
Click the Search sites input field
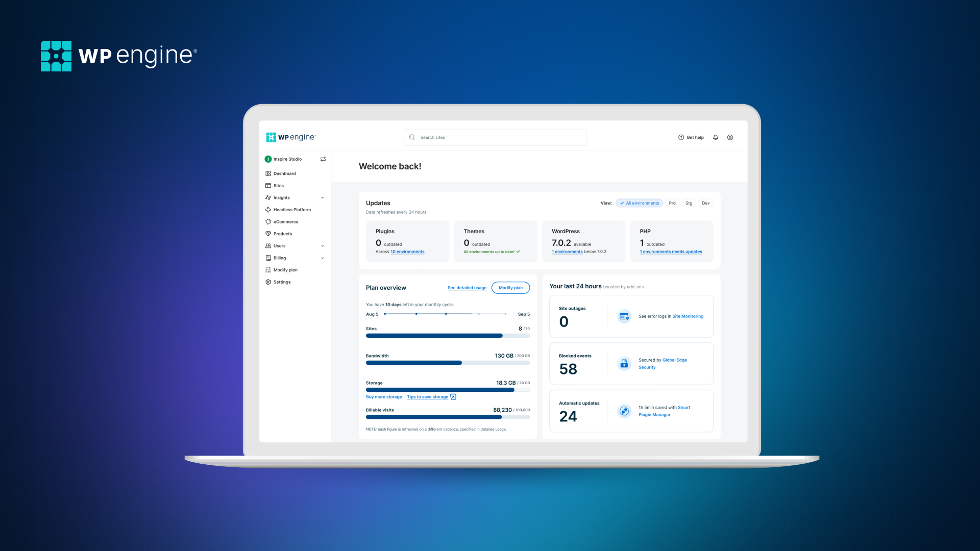click(x=495, y=137)
